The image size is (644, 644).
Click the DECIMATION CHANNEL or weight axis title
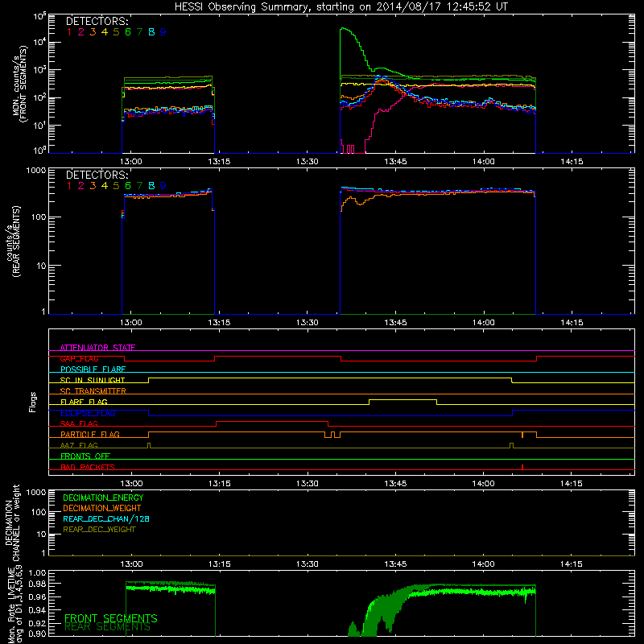point(13,522)
